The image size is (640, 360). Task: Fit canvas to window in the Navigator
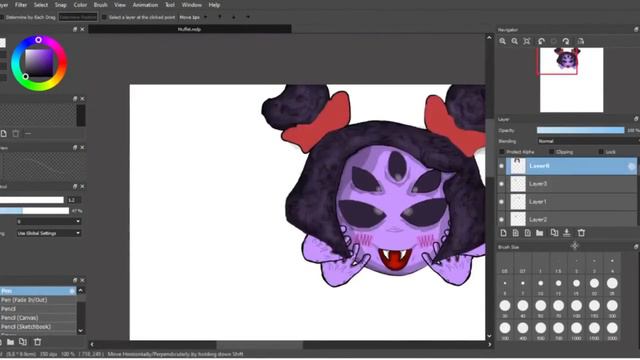[527, 41]
